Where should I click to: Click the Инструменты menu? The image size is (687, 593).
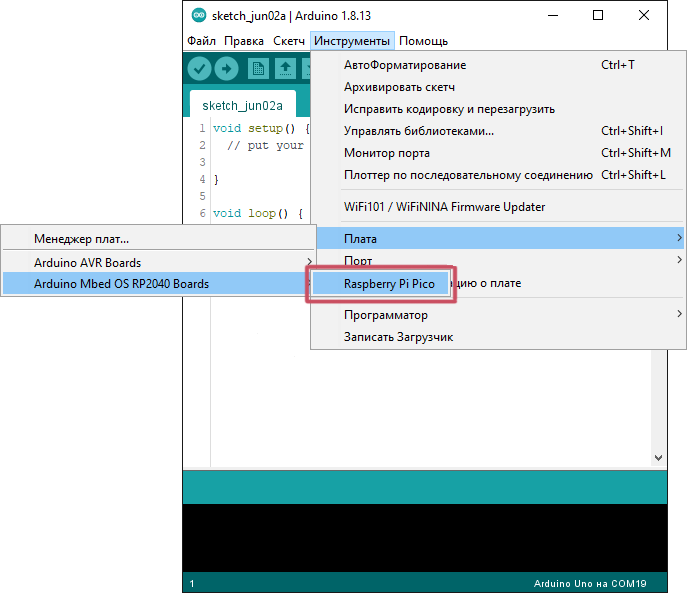[352, 41]
